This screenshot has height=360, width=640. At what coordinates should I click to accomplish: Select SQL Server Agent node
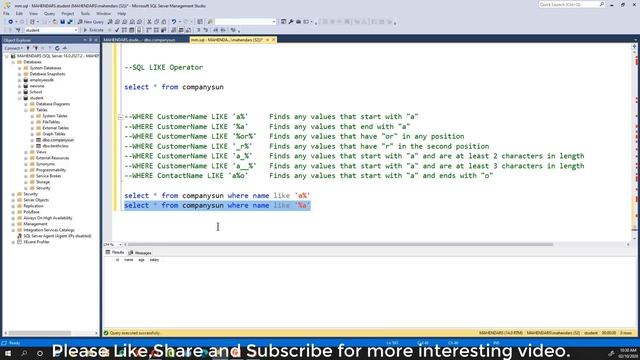(x=57, y=236)
